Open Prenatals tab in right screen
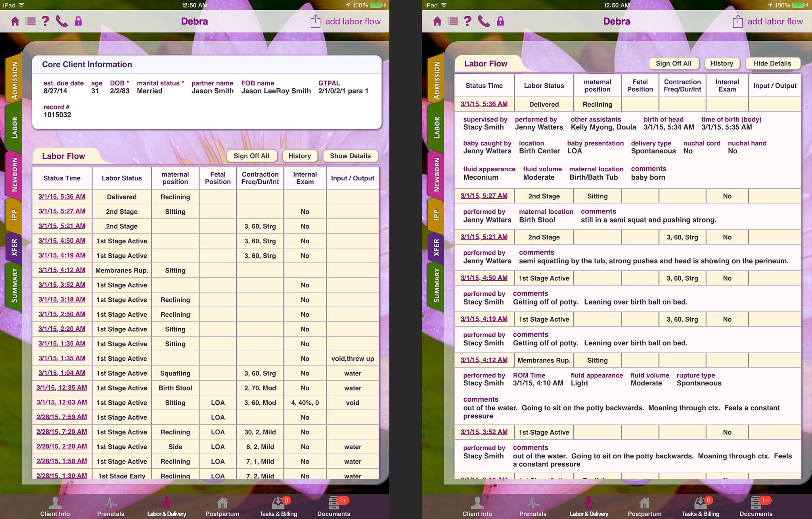812x519 pixels. 533,507
